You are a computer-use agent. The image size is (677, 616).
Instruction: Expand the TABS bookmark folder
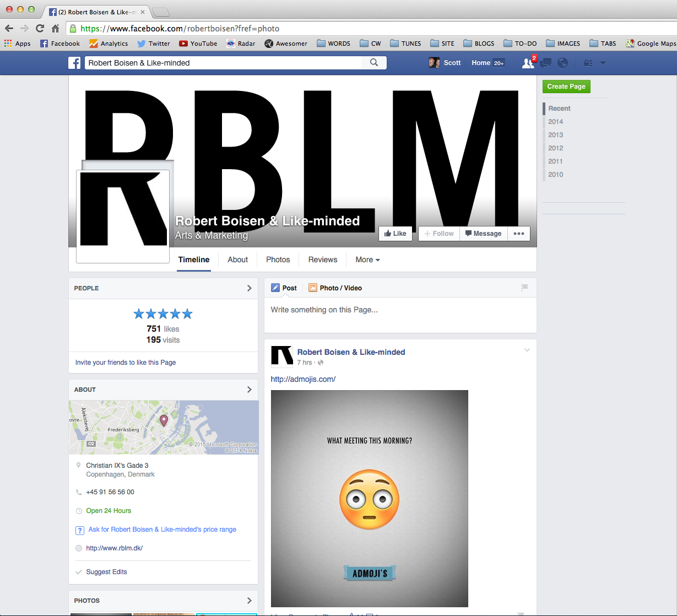(x=603, y=44)
